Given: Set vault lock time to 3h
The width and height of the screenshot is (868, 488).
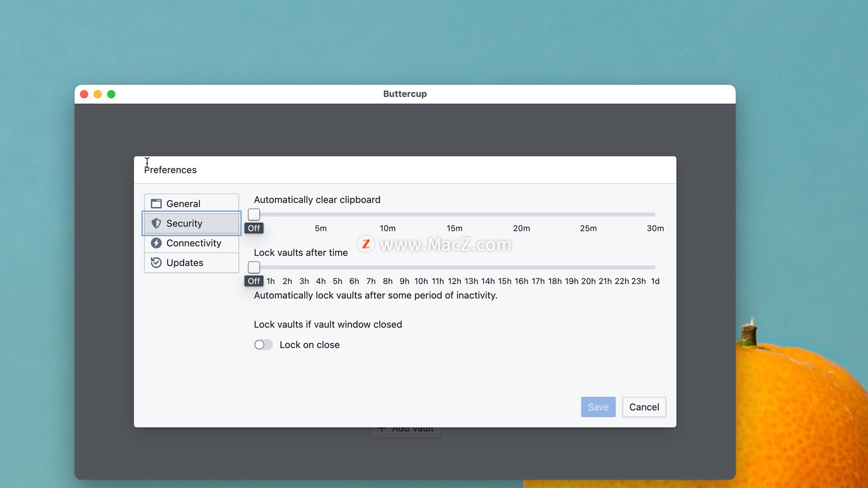Looking at the screenshot, I should [x=304, y=281].
